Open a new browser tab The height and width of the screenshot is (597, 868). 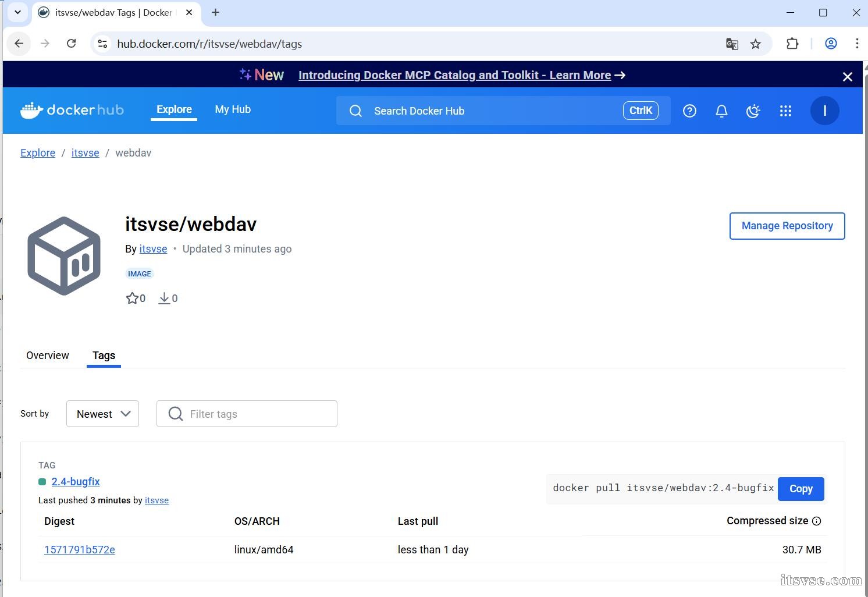[x=215, y=12]
